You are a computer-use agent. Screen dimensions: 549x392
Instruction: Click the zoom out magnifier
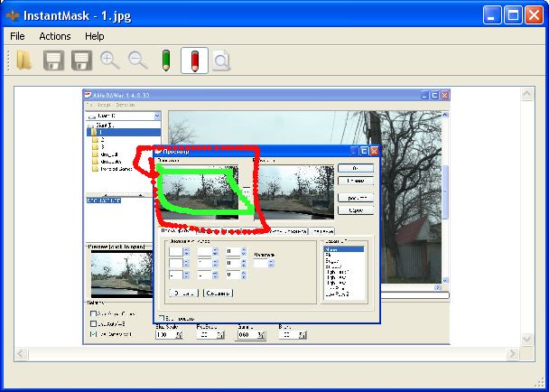click(138, 61)
